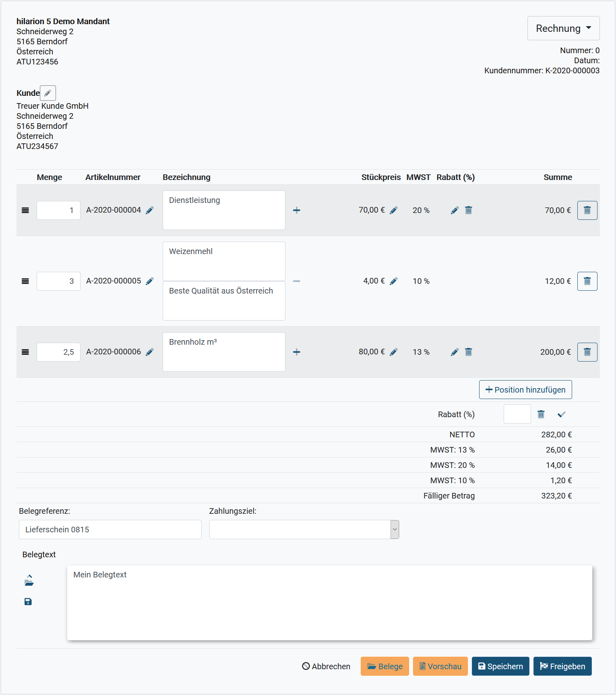616x695 pixels.
Task: Open the Zahlungsziel dropdown
Action: click(x=304, y=530)
